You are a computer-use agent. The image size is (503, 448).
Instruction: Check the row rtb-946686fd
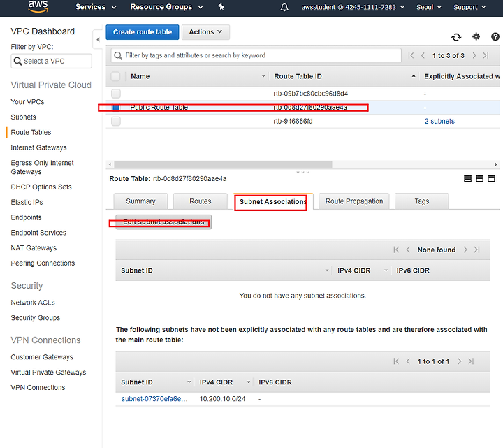[116, 122]
